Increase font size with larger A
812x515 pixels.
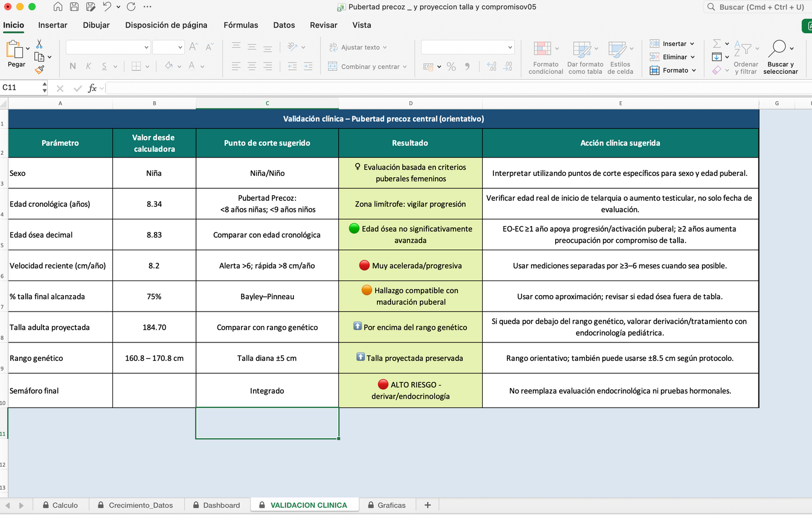193,47
